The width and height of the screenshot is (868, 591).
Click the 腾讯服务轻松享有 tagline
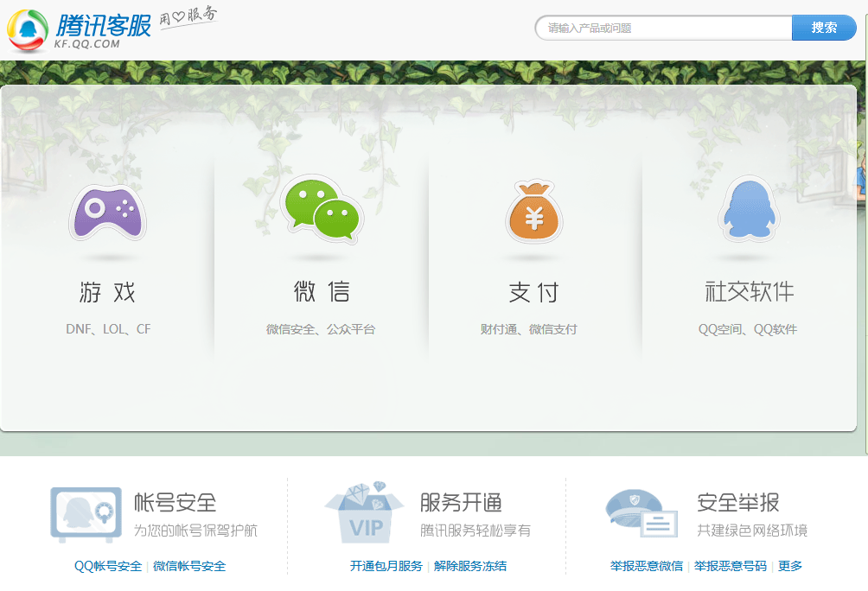pyautogui.click(x=475, y=531)
